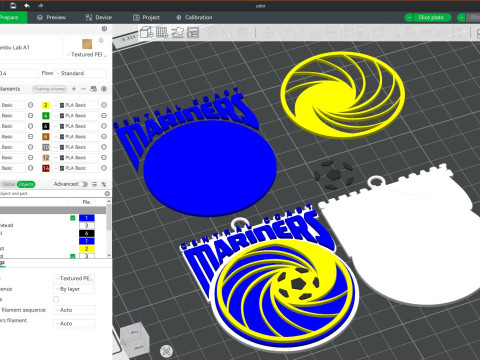Clear the object search field

[x=107, y=193]
